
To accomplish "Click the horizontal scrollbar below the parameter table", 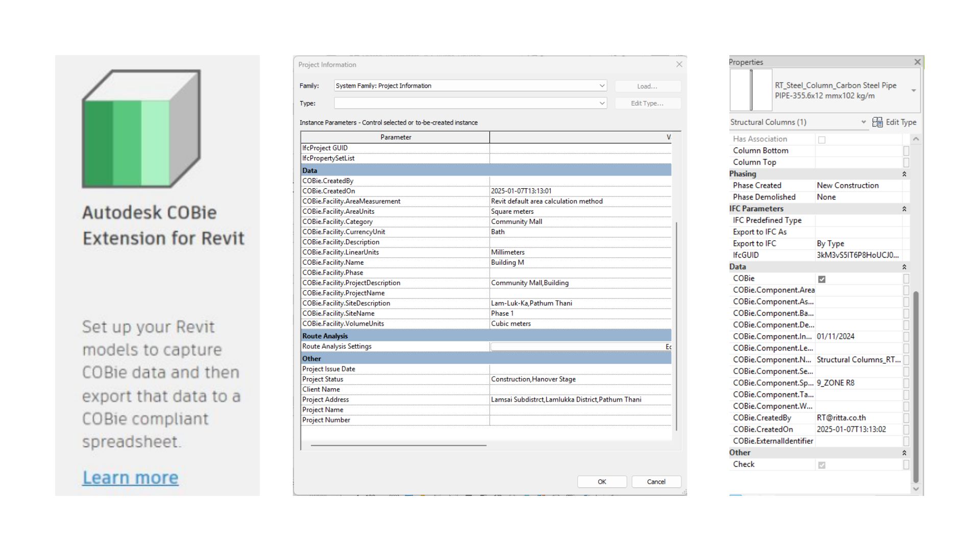I will coord(398,445).
